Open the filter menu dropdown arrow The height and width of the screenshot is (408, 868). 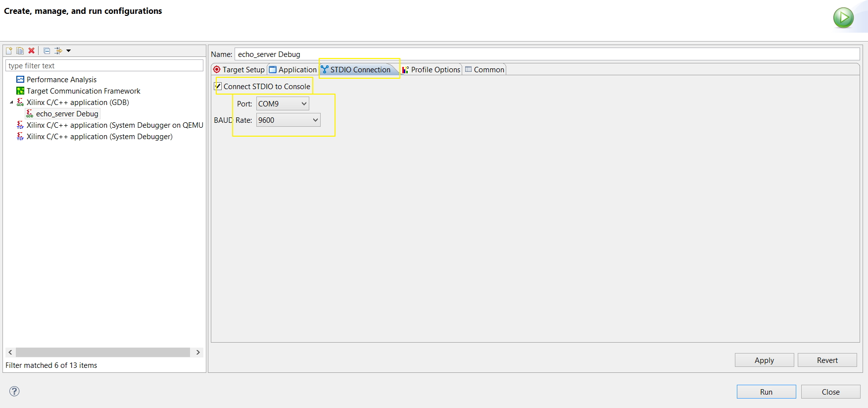[69, 51]
